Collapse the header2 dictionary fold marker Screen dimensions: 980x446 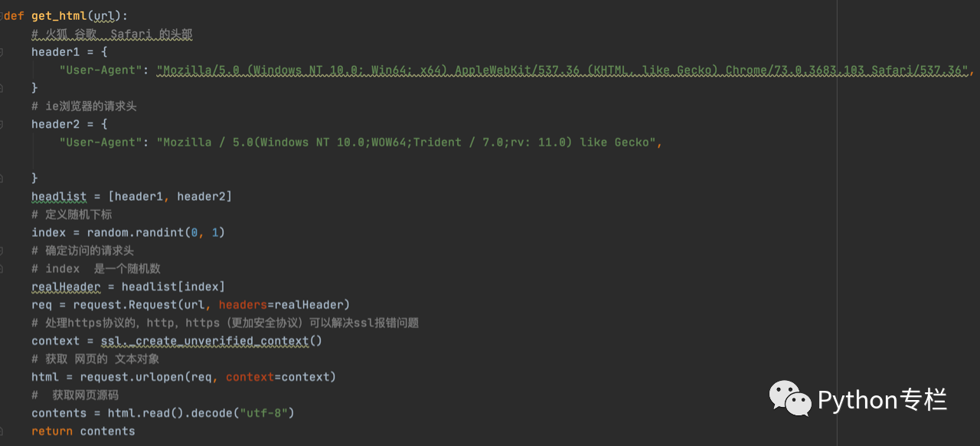[x=2, y=124]
